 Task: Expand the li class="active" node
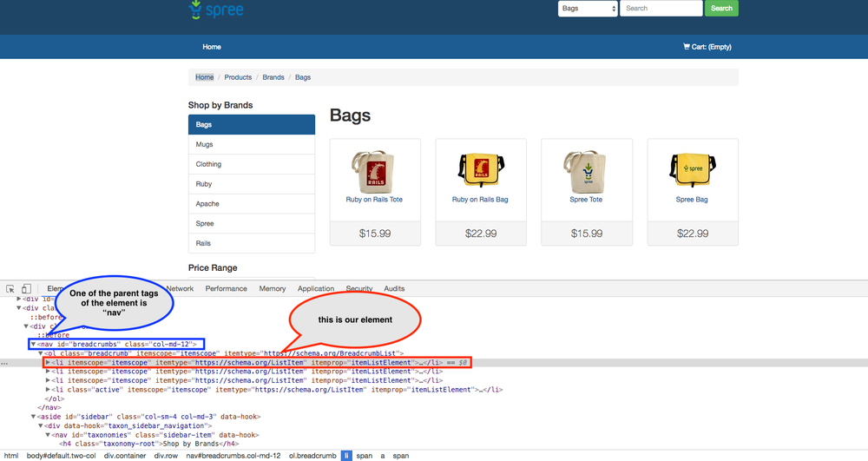48,390
